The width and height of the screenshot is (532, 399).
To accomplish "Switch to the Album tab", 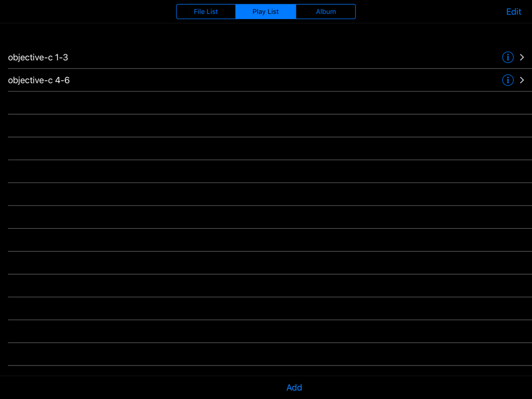I will point(326,12).
